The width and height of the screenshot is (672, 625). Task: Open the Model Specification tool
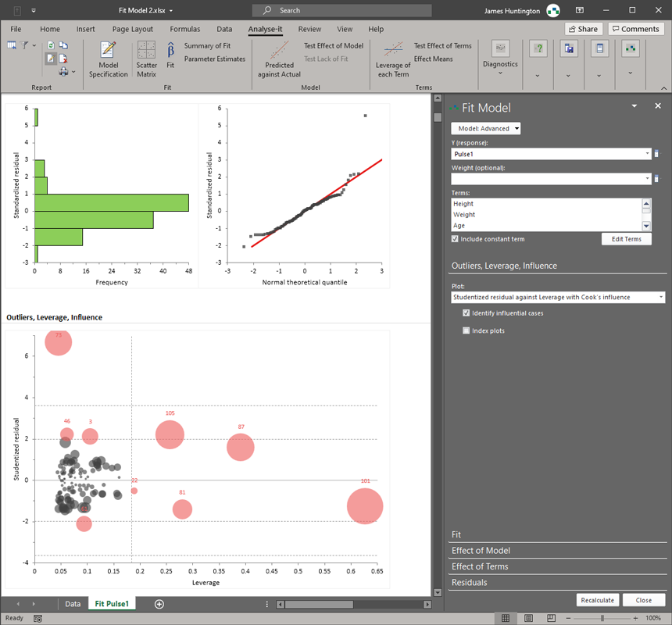[x=109, y=59]
